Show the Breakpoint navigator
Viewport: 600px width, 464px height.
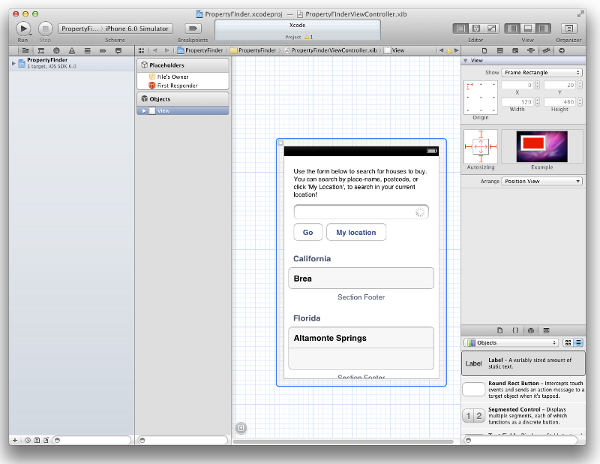tap(103, 50)
